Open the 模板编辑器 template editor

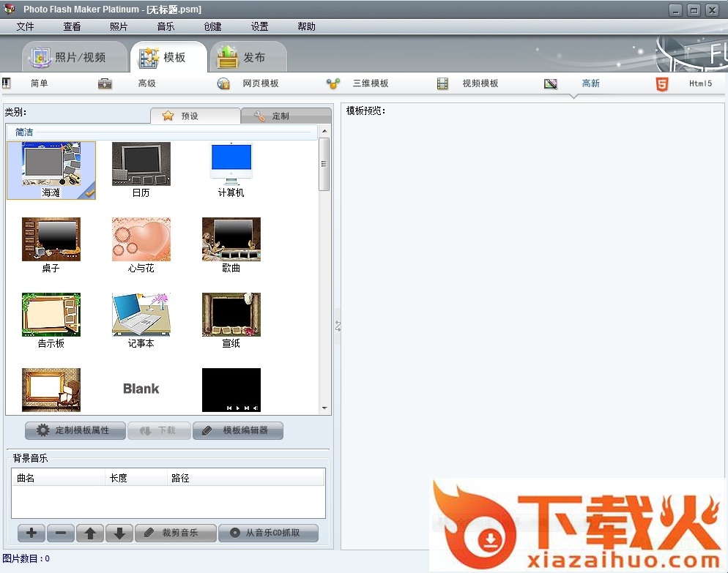[x=238, y=430]
